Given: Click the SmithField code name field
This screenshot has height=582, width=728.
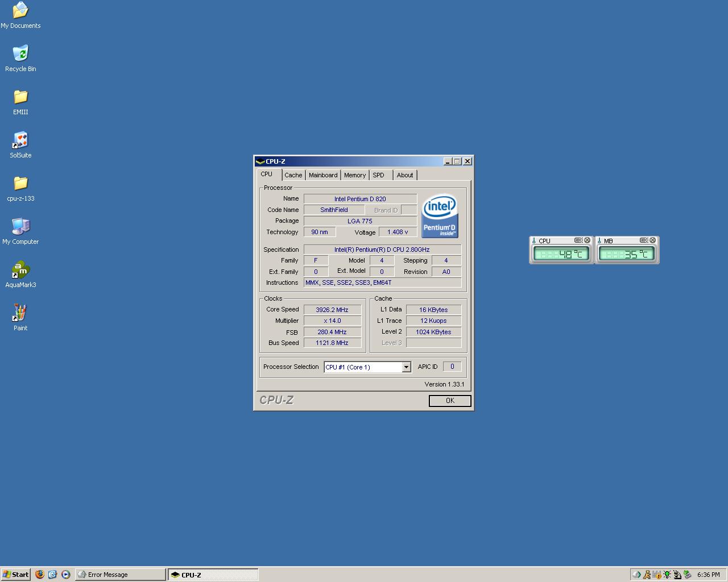Looking at the screenshot, I should point(334,210).
